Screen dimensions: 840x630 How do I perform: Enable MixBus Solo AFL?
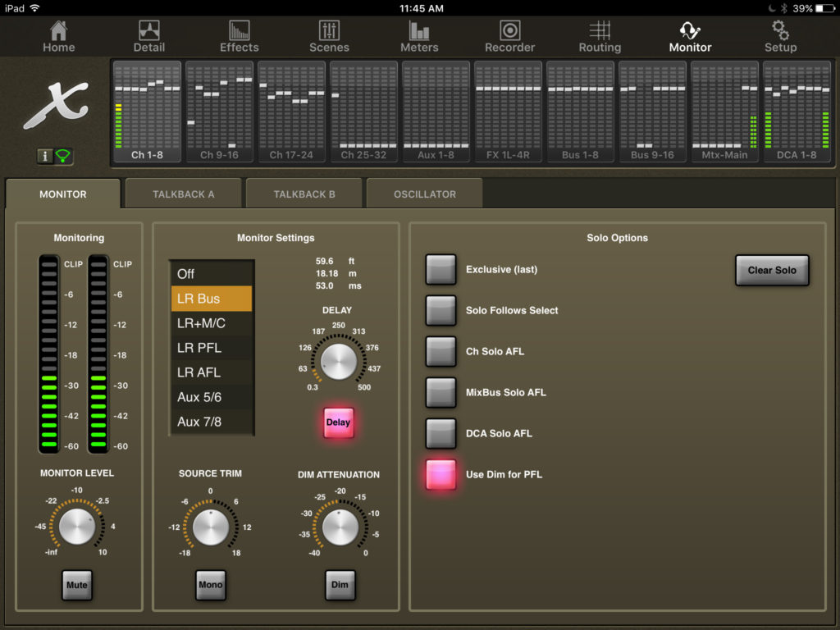tap(441, 392)
